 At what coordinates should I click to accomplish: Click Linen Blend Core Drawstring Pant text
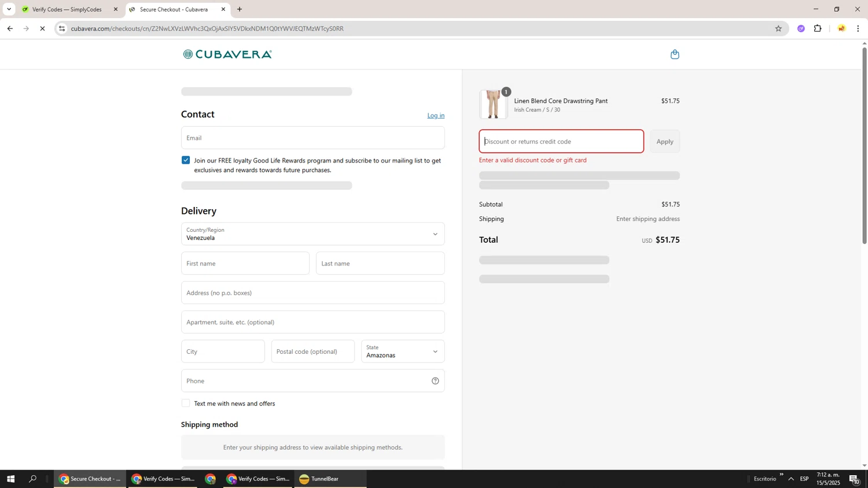(561, 101)
